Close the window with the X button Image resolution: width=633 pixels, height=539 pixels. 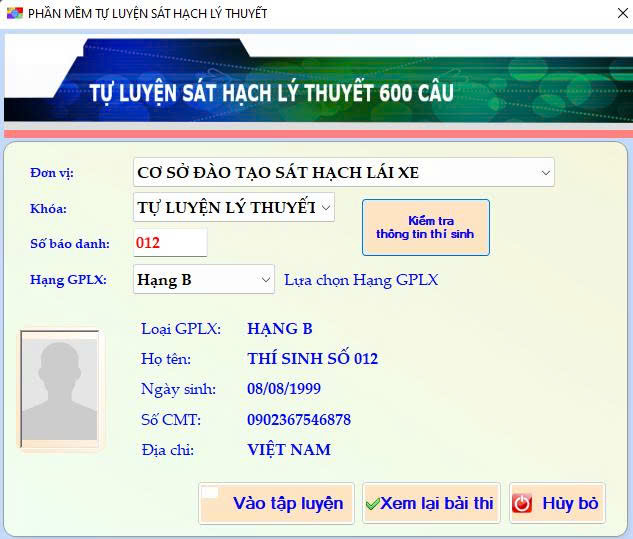tap(623, 13)
